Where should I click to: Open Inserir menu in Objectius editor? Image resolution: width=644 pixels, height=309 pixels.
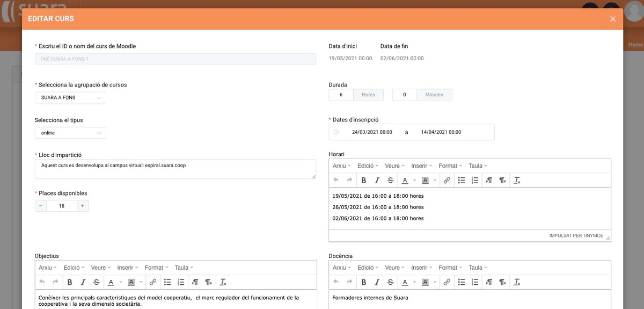127,268
